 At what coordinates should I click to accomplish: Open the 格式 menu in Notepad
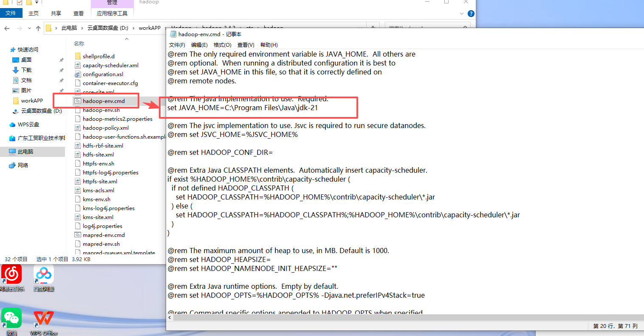pyautogui.click(x=222, y=45)
